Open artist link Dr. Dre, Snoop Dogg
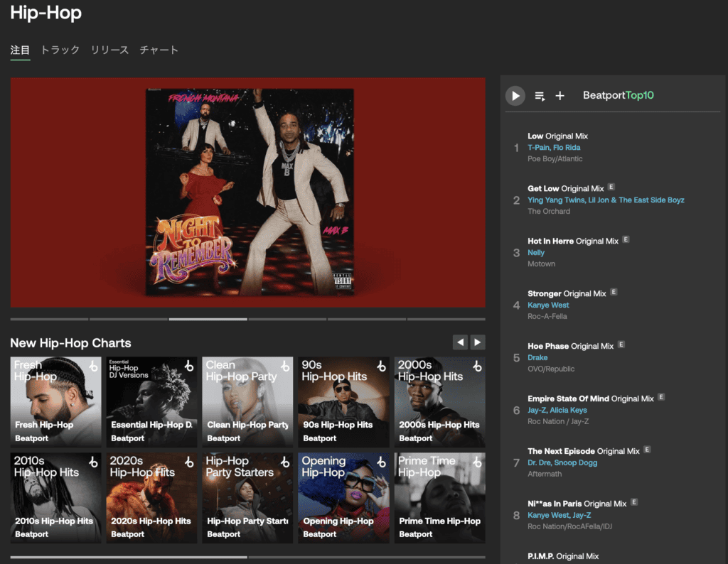This screenshot has width=728, height=564. coord(562,462)
